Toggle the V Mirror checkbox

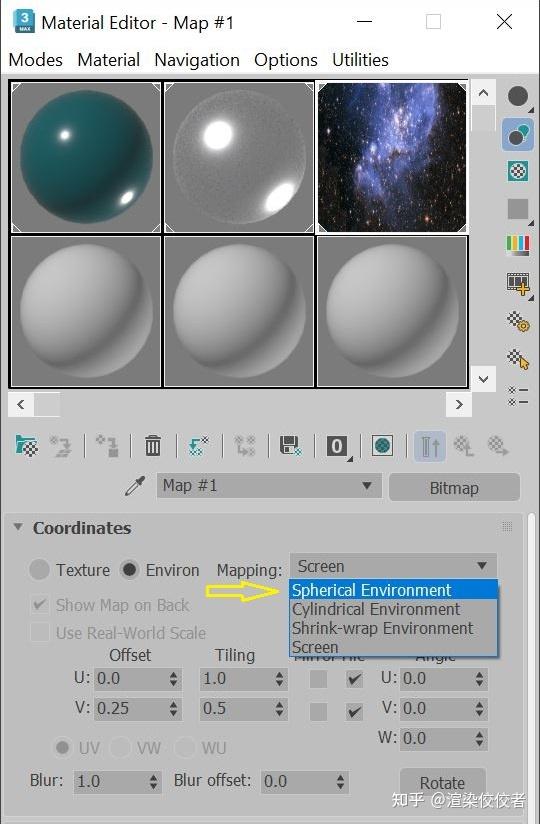[318, 712]
